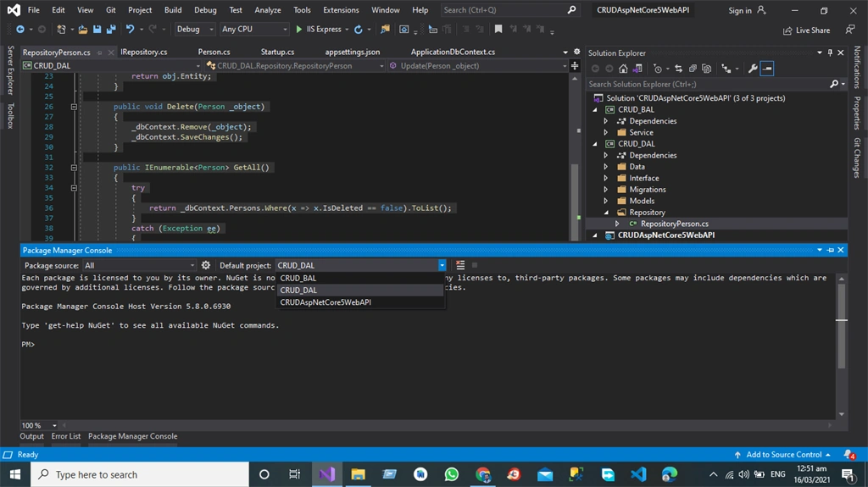Click Sync with Active Document icon
The width and height of the screenshot is (868, 487).
[678, 69]
